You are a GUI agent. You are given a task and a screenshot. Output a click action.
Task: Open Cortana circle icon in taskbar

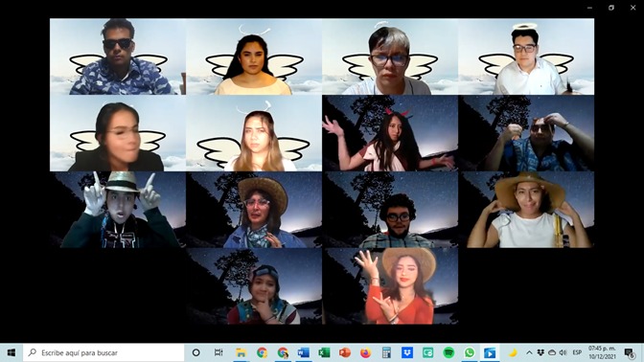point(196,352)
